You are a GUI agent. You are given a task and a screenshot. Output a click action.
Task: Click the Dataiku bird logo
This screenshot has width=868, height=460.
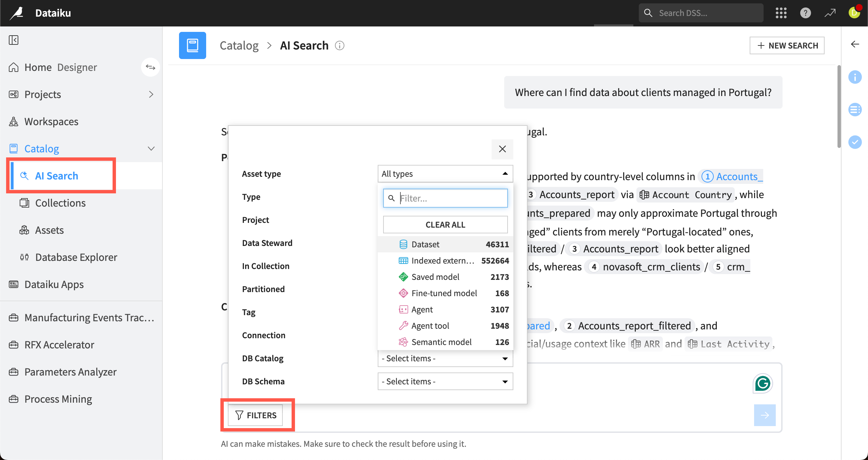pos(17,13)
